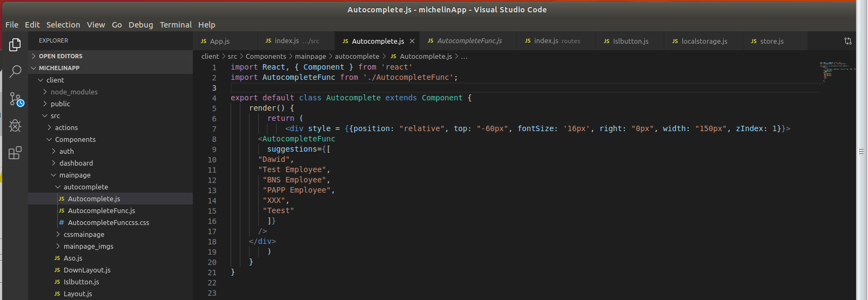Open Aso.js from the explorer
868x300 pixels.
pos(73,258)
